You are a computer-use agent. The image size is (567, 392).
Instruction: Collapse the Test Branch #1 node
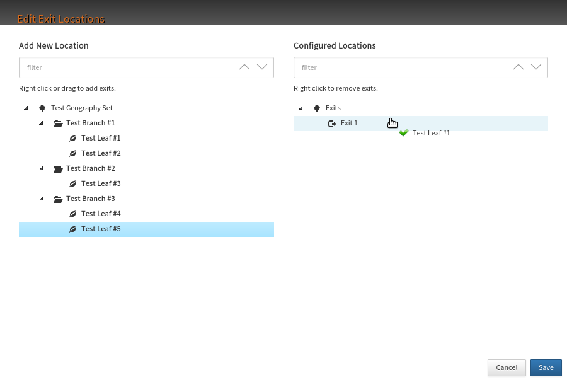[x=42, y=123]
